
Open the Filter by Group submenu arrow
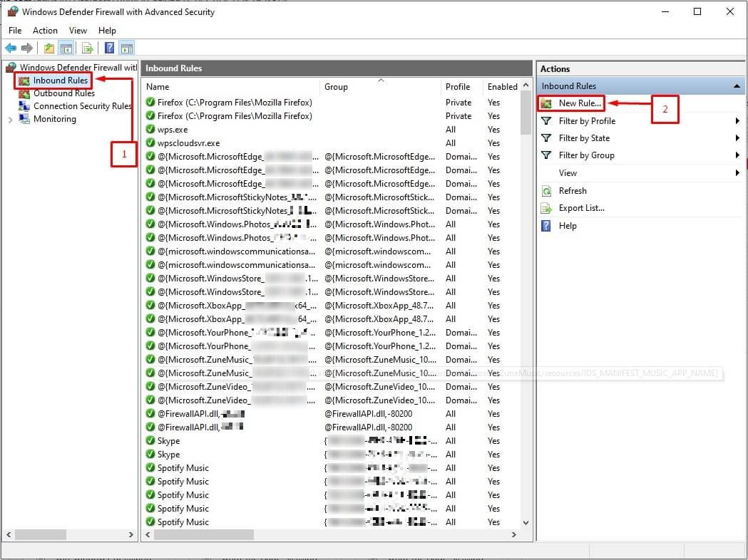point(737,155)
